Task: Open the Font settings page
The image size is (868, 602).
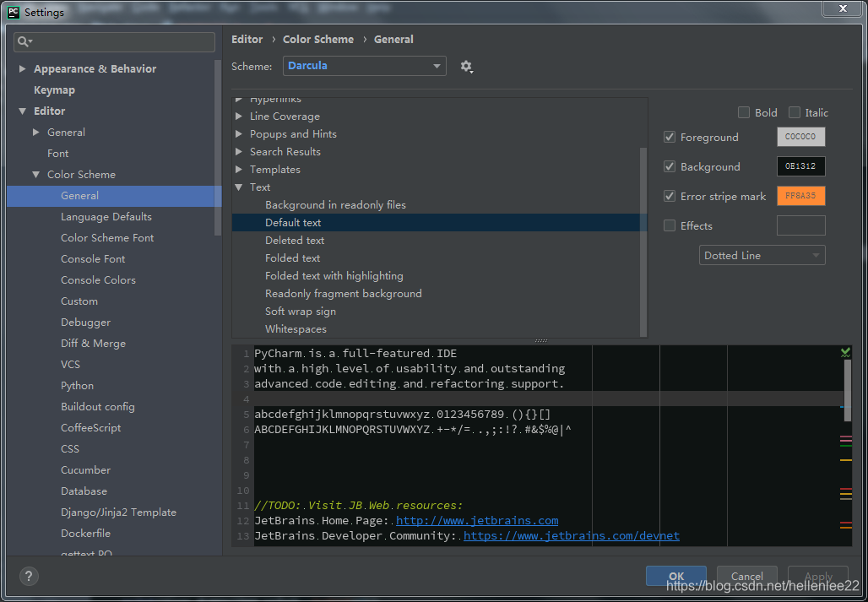Action: 58,154
